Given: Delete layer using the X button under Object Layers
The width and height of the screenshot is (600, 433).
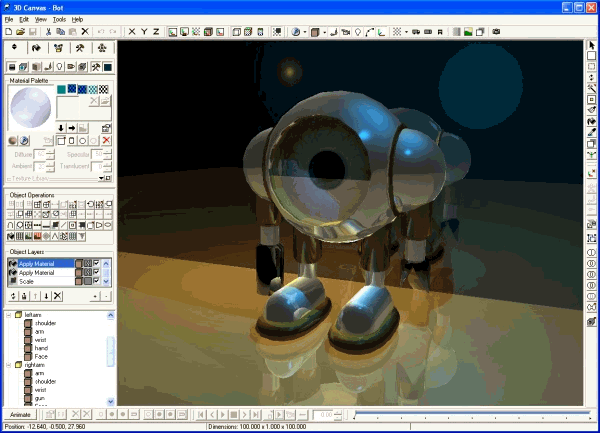Looking at the screenshot, I should [x=58, y=296].
